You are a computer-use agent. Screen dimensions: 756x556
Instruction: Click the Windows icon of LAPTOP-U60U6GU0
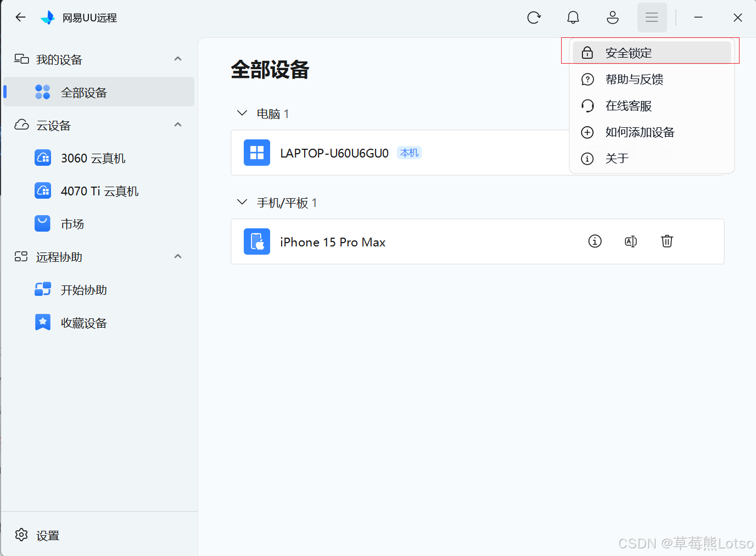tap(257, 153)
